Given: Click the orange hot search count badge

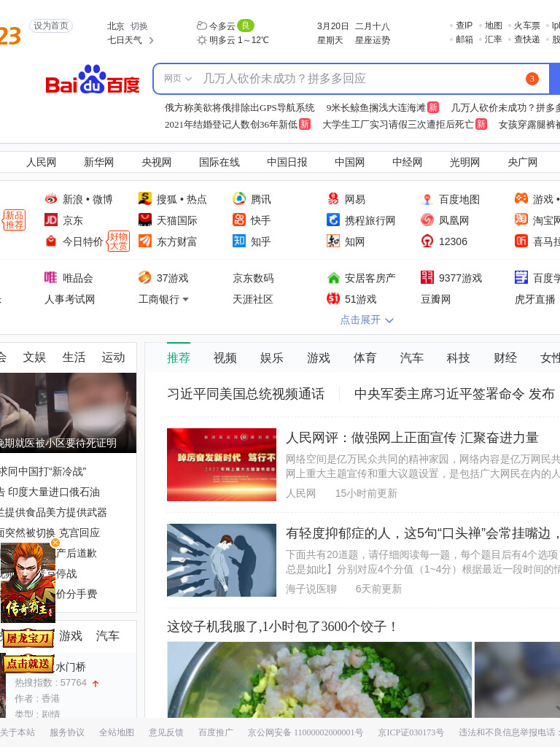Looking at the screenshot, I should tap(532, 79).
